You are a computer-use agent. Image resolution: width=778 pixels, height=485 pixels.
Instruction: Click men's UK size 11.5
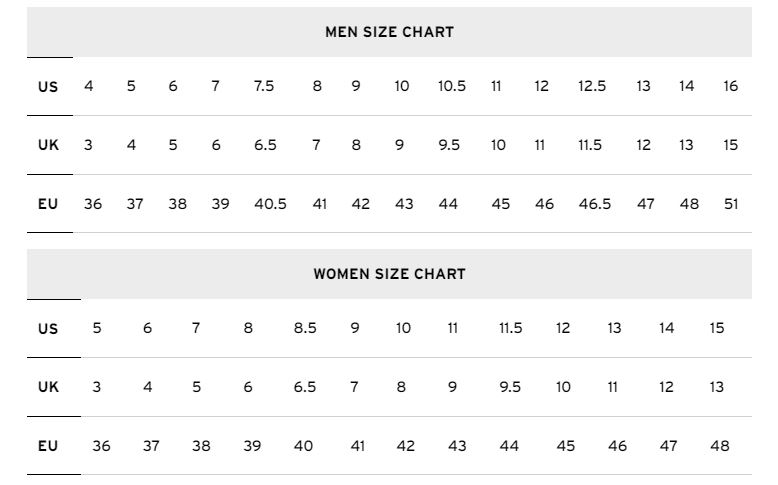(x=589, y=145)
